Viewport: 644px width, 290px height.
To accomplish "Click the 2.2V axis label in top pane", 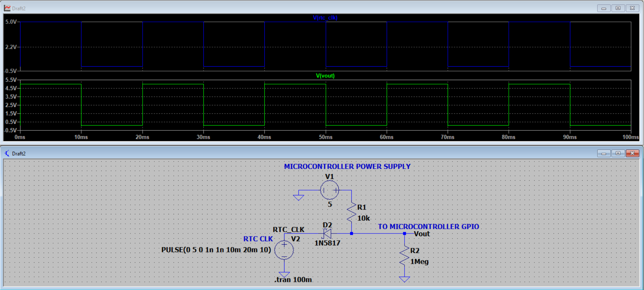I will tap(11, 47).
